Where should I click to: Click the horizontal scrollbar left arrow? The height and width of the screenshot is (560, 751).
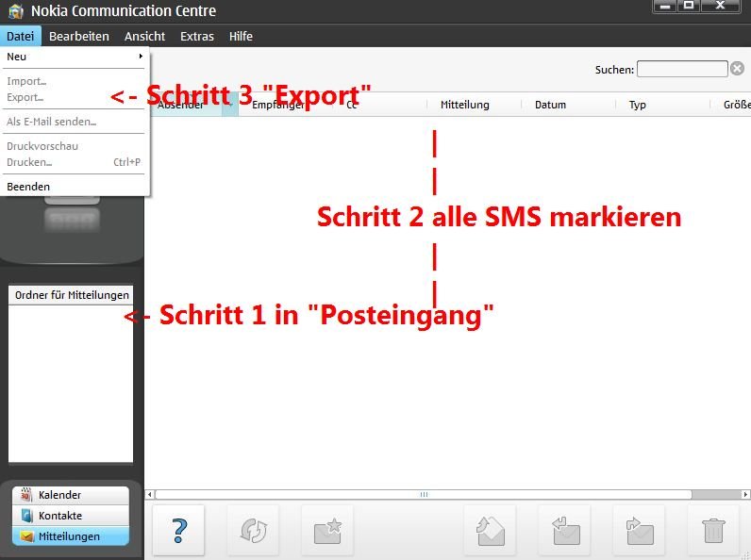click(x=150, y=494)
